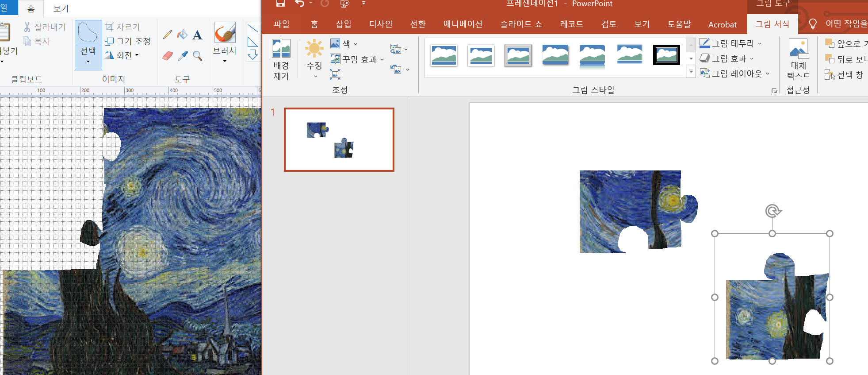Open Picture Effects (그림 효과) dropdown

(727, 58)
